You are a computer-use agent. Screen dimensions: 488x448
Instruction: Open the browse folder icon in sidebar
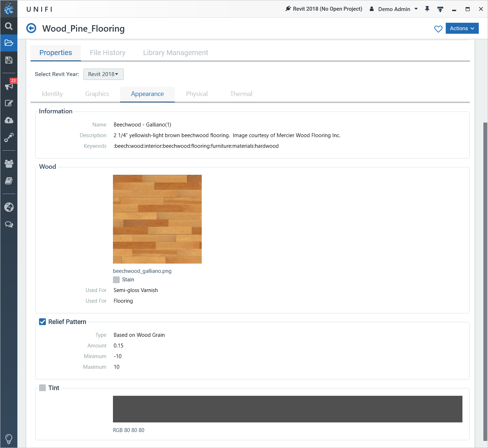9,43
